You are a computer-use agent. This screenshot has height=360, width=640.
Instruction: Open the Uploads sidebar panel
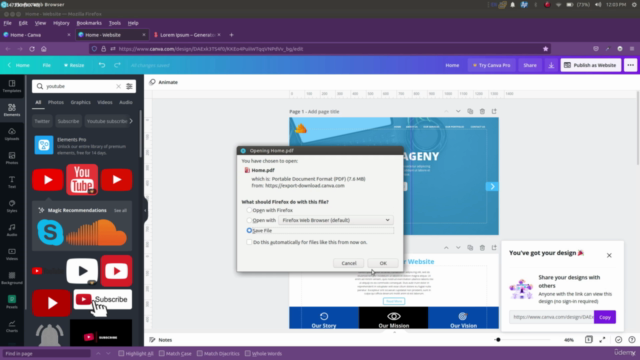[12, 134]
